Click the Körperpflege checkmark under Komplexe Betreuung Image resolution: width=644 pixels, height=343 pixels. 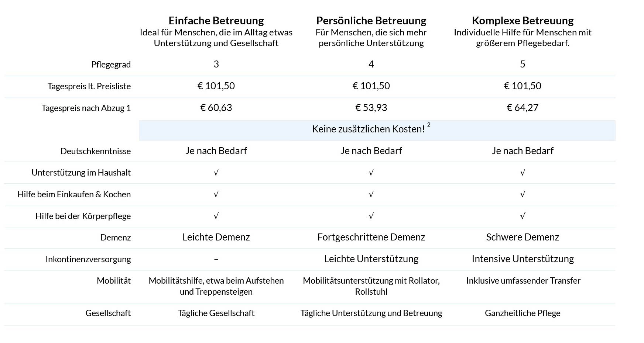coord(523,216)
